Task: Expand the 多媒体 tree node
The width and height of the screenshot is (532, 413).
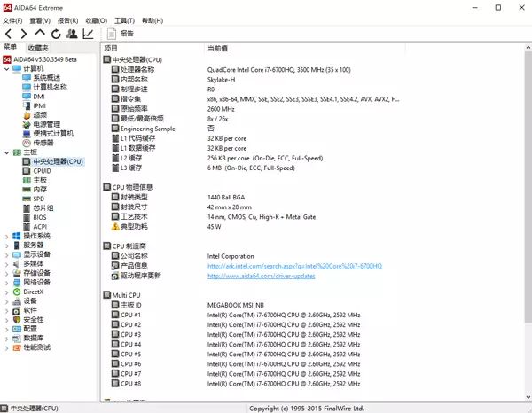Action: [x=6, y=264]
